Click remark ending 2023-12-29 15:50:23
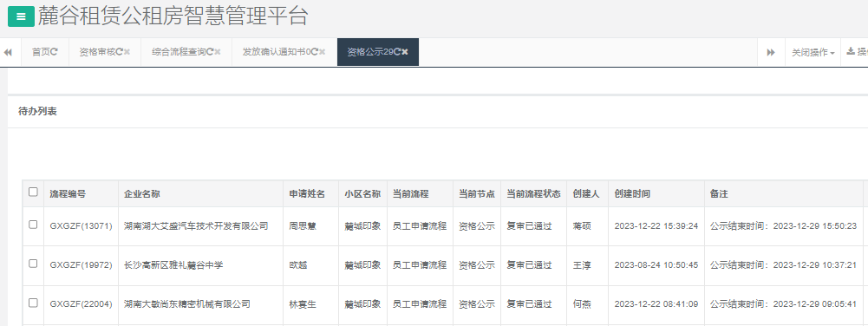Screen dimensions: 868x326 pos(783,225)
